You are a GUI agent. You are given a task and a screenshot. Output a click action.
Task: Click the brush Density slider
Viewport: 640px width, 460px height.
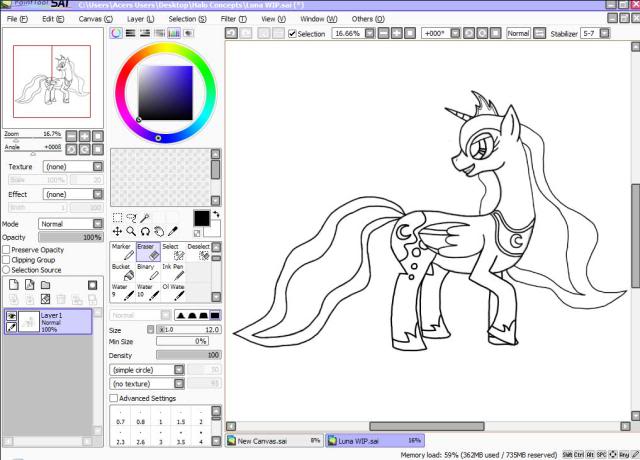pyautogui.click(x=189, y=355)
